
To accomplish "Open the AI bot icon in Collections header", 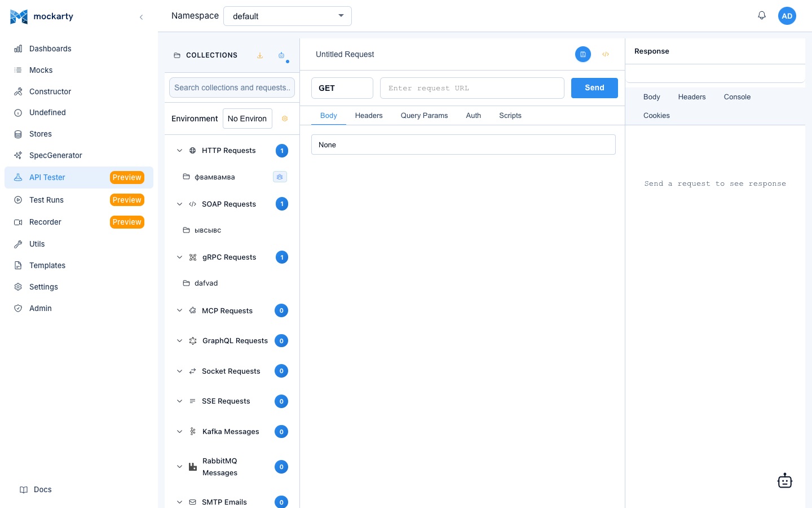I will pos(281,55).
